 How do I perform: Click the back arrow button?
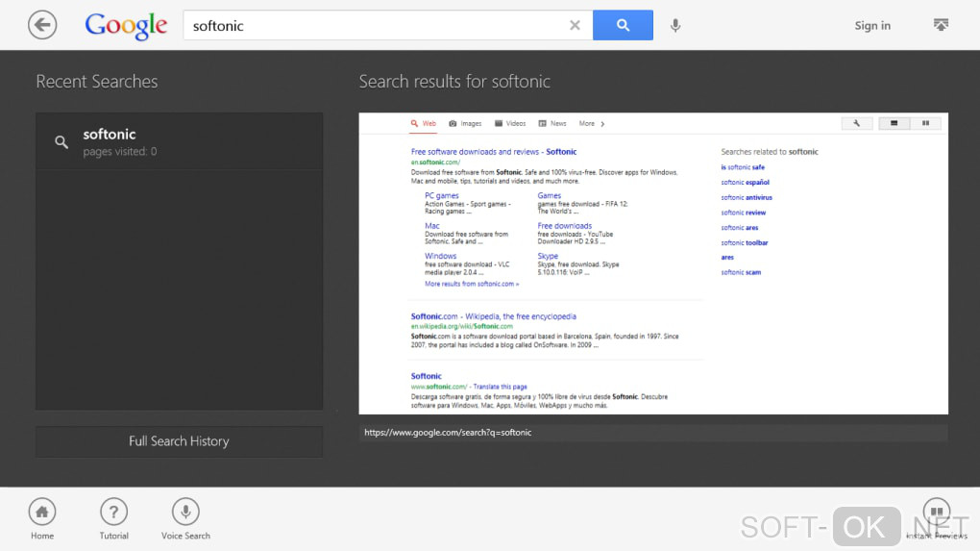42,25
